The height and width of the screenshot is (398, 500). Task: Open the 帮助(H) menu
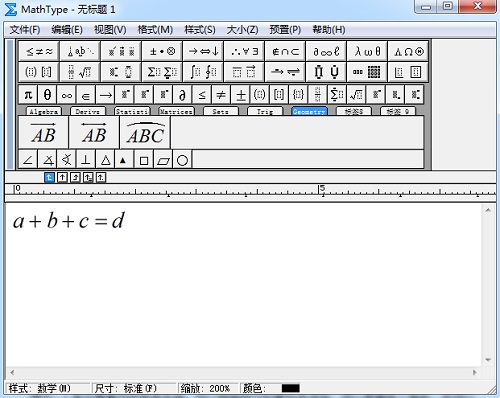329,30
